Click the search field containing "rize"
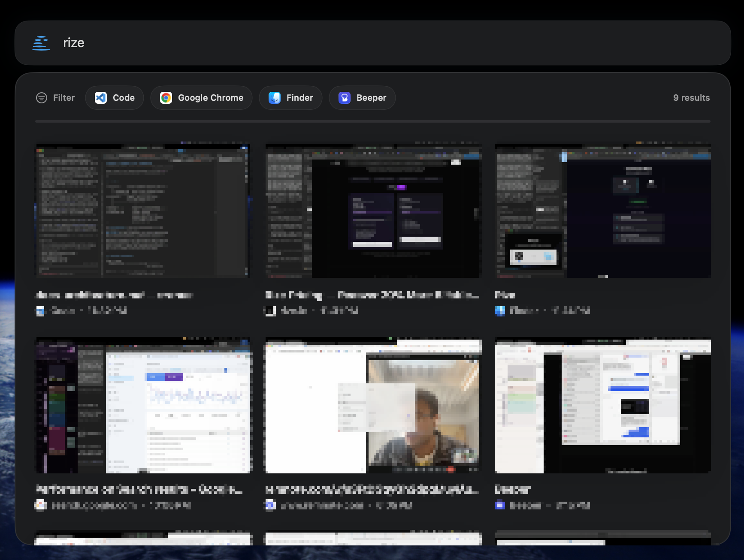 tap(372, 43)
